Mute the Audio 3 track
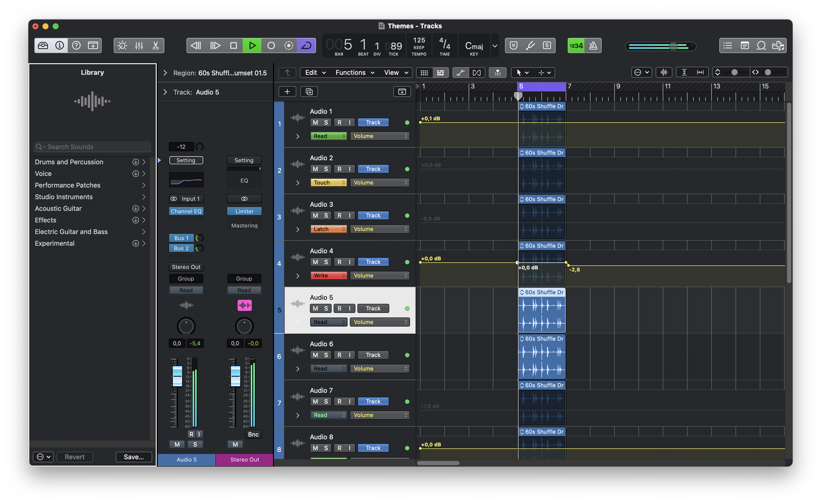 (x=315, y=216)
